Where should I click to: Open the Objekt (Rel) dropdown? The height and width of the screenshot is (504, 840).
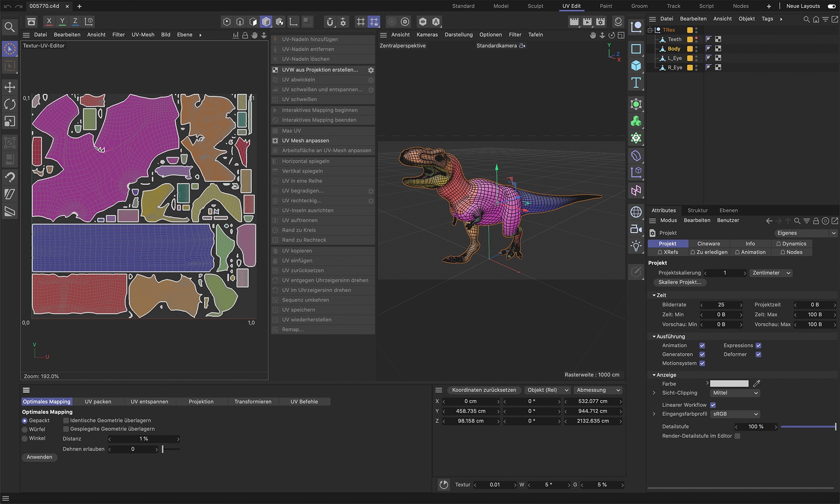click(x=547, y=390)
